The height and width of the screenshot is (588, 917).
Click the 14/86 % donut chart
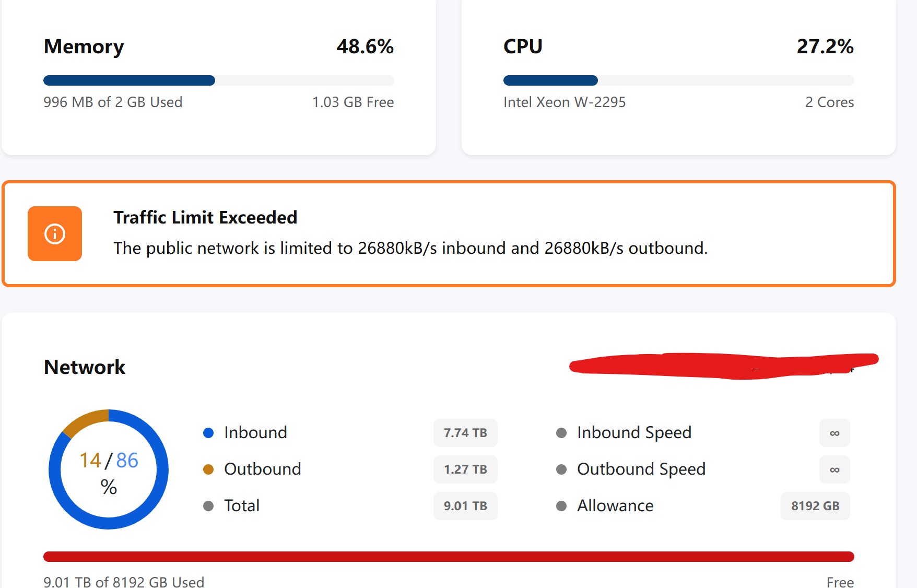pos(109,469)
